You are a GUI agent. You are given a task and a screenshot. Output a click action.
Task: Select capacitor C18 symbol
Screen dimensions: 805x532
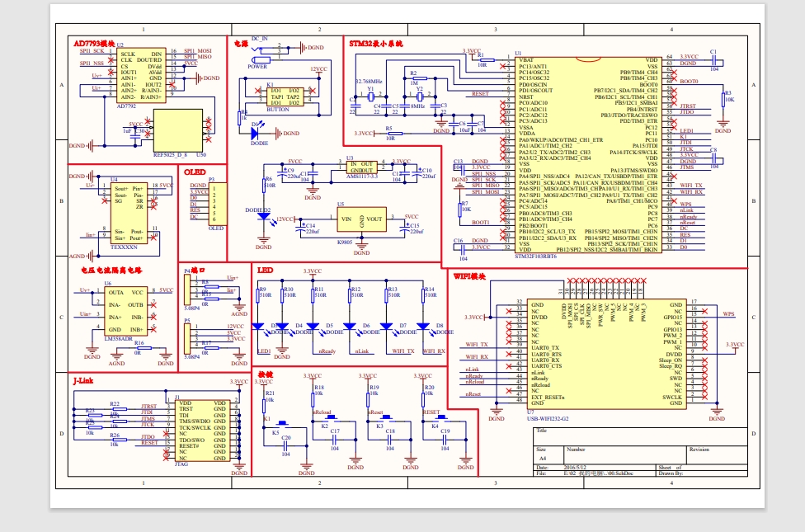pyautogui.click(x=389, y=440)
